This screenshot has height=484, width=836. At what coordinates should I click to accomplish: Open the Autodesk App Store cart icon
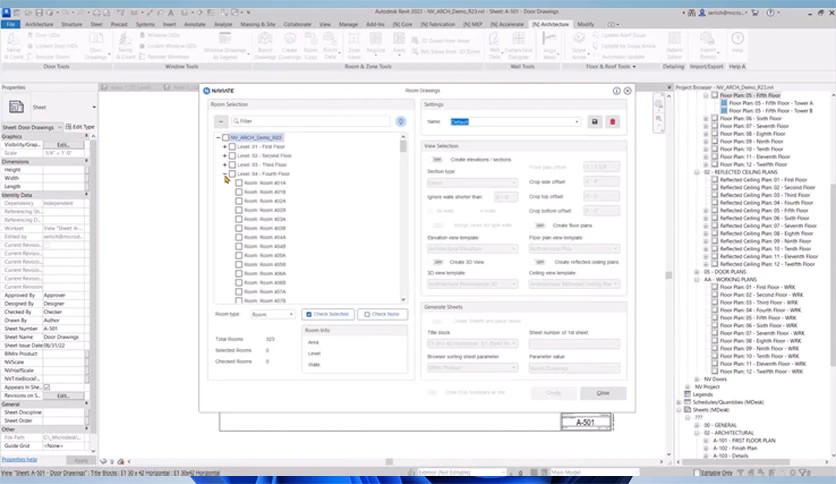point(755,12)
